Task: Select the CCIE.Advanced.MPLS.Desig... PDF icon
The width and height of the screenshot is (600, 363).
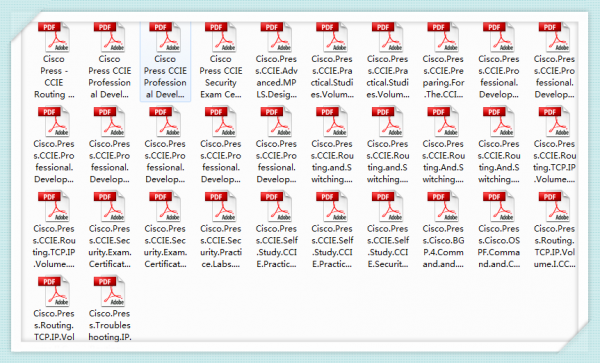Action: point(276,37)
